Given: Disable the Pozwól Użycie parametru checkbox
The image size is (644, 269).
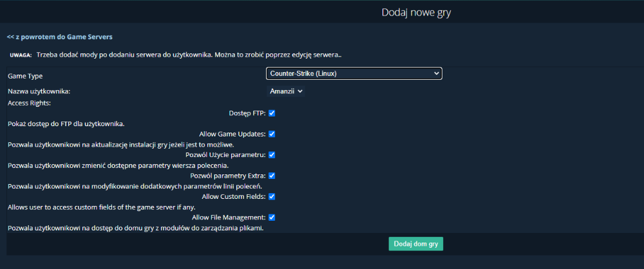Looking at the screenshot, I should pos(272,155).
